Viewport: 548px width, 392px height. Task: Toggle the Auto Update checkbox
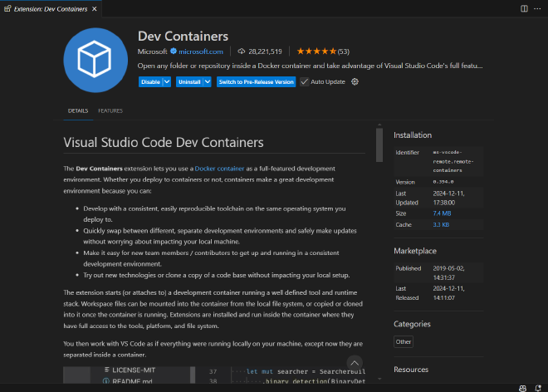point(305,82)
